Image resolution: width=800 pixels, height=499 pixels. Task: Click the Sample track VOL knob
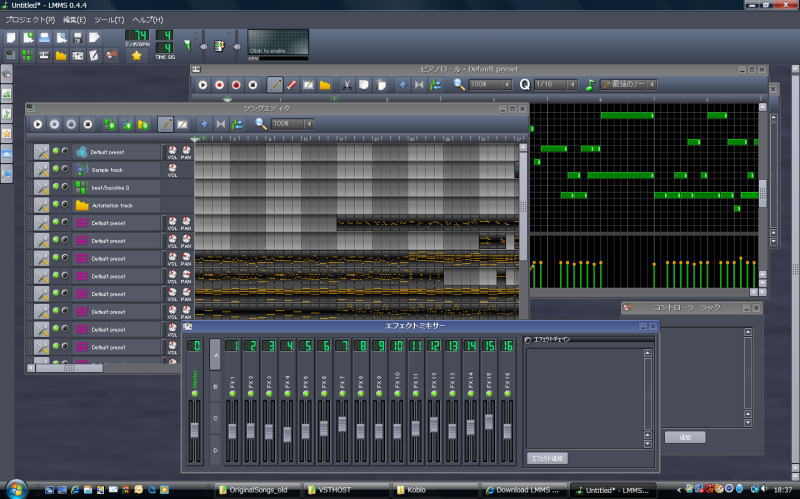tap(172, 168)
